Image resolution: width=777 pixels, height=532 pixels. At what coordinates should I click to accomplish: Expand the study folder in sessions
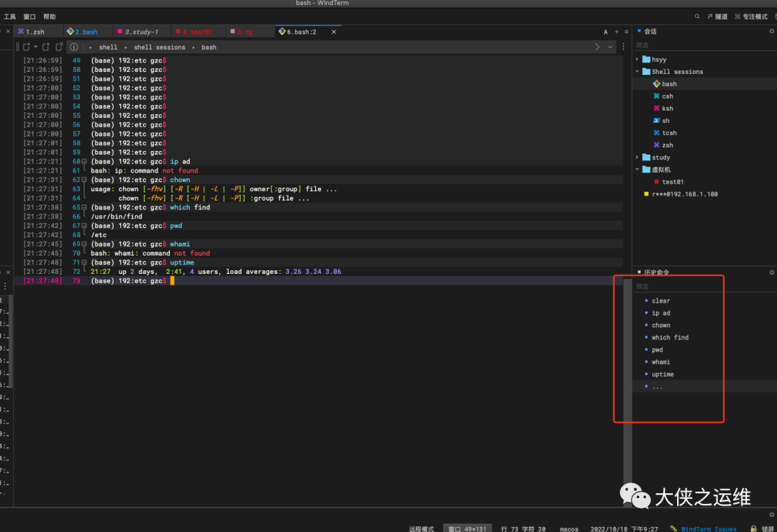(637, 157)
